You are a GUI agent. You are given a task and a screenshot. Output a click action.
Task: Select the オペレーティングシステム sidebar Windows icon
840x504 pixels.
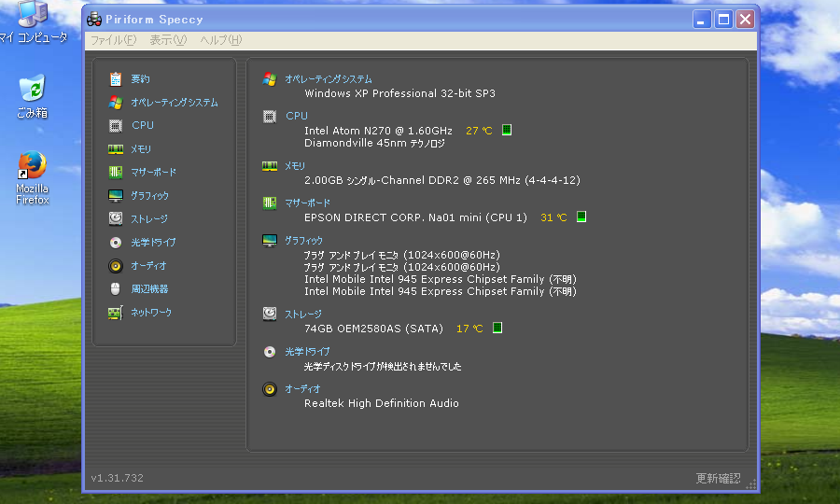tap(115, 103)
